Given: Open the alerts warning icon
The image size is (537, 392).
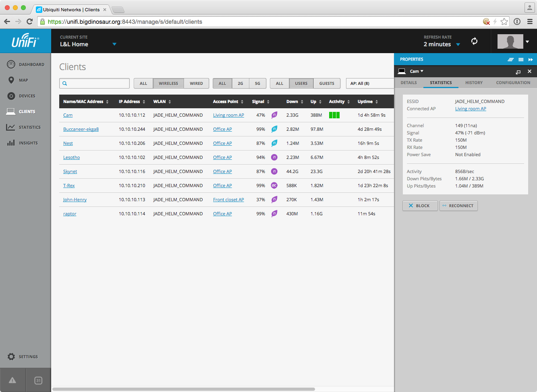Looking at the screenshot, I should point(12,380).
